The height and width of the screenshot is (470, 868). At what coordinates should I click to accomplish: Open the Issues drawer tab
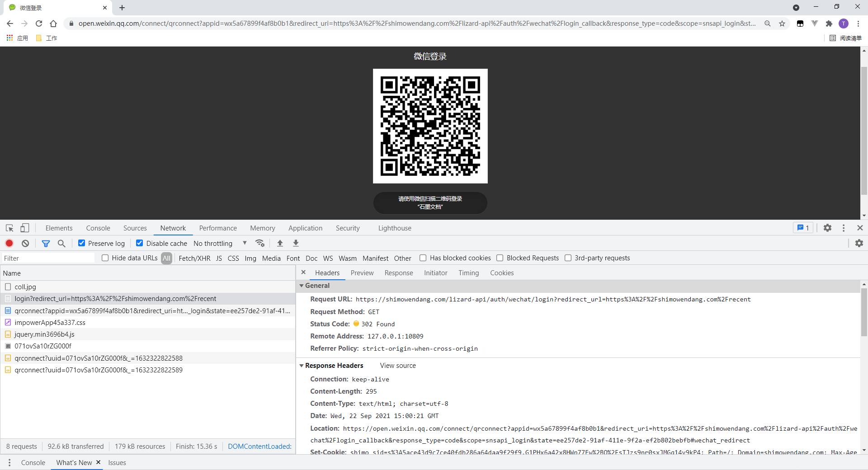[x=117, y=463]
